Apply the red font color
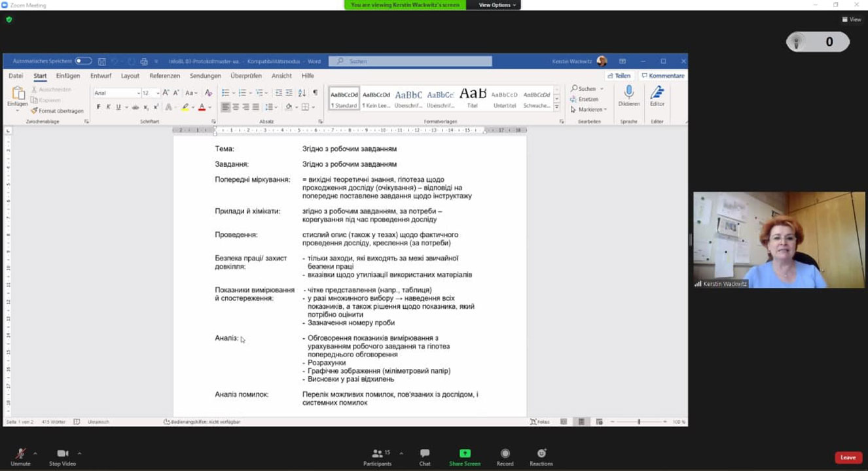Viewport: 868px width, 471px height. [x=202, y=107]
